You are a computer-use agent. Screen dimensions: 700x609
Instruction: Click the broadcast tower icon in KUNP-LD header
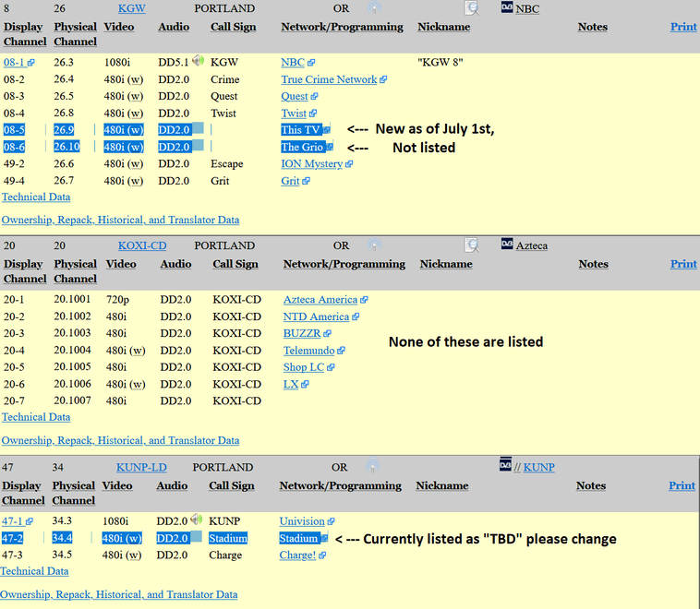point(372,466)
